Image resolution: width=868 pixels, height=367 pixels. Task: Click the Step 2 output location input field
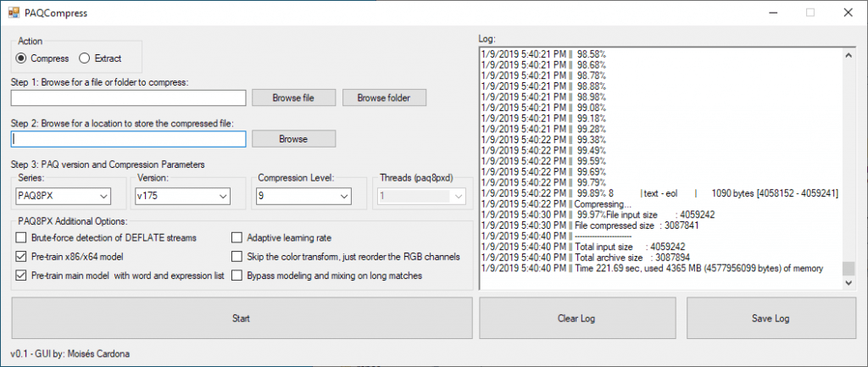129,139
